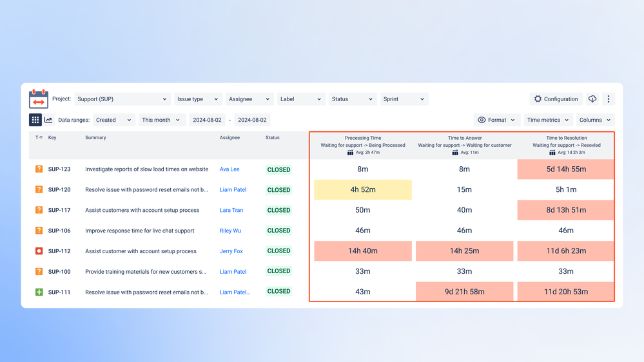Open the Time metrics dropdown
The height and width of the screenshot is (362, 644).
[x=549, y=120]
